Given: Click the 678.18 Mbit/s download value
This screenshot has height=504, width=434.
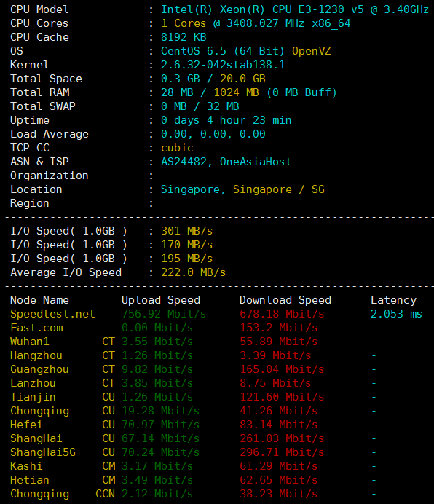Looking at the screenshot, I should tap(282, 314).
